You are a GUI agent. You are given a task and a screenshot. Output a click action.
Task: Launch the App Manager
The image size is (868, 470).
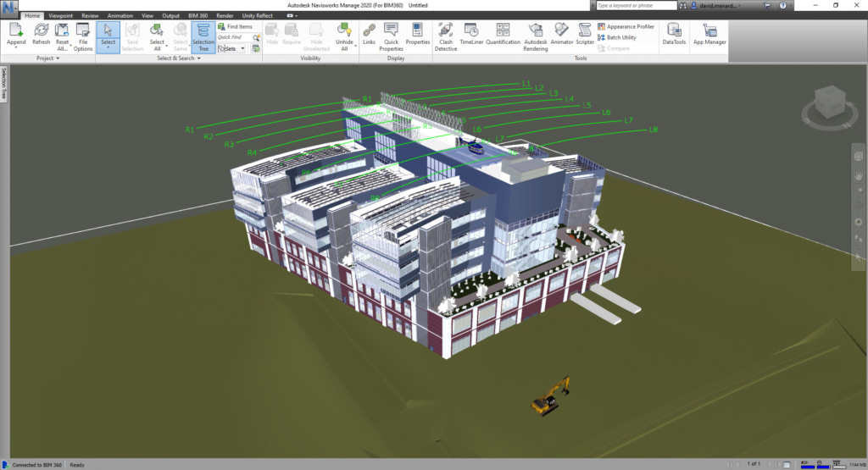(x=709, y=34)
